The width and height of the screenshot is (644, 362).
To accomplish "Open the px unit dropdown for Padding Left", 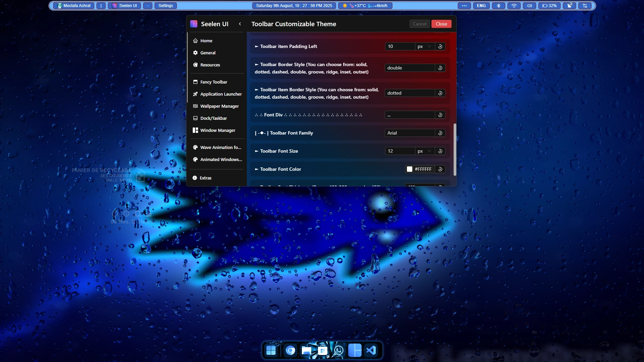I will coord(425,46).
